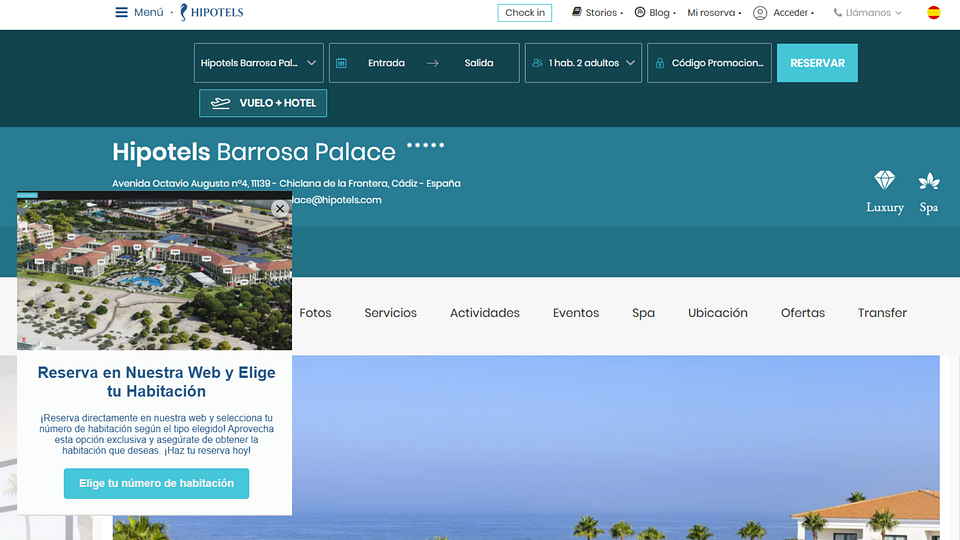Select the Salida check-out date field
The height and width of the screenshot is (540, 960).
[x=479, y=63]
